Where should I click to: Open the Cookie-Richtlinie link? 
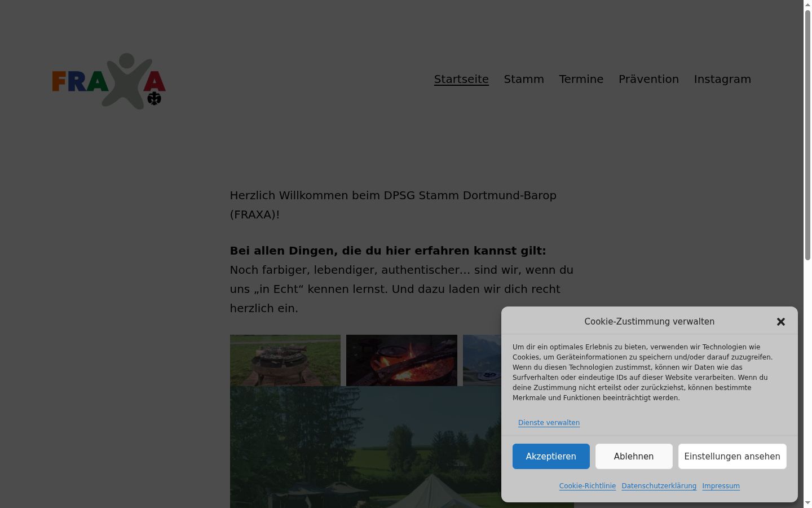(588, 486)
